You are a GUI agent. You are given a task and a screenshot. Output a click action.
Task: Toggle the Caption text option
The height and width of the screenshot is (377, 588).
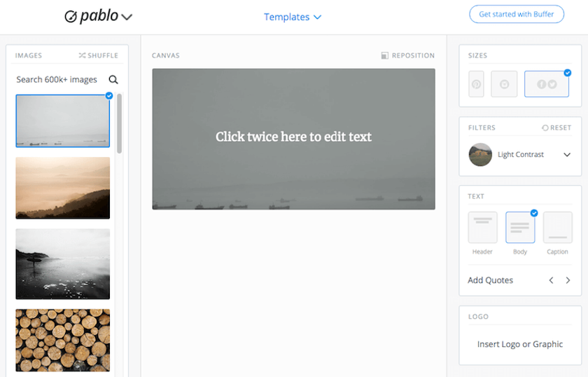[558, 228]
